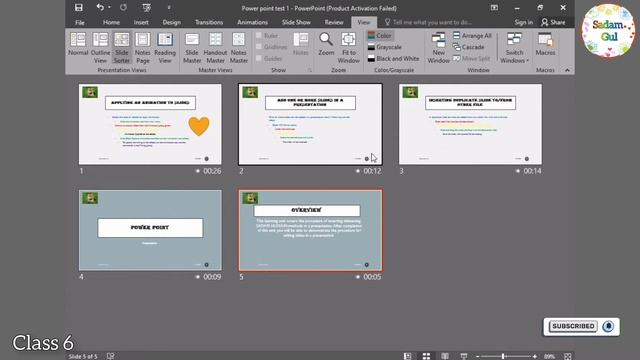
Task: Start the slide show from beginning icon
Action: [147, 7]
